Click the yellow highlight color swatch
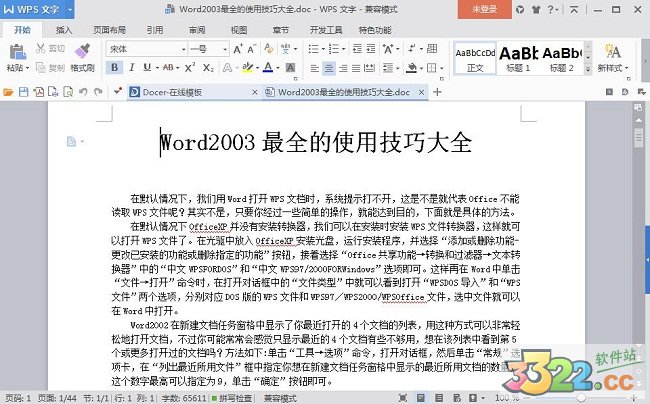 coord(248,67)
